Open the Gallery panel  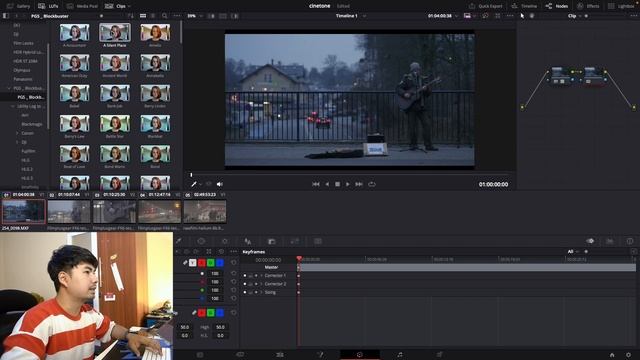click(19, 6)
